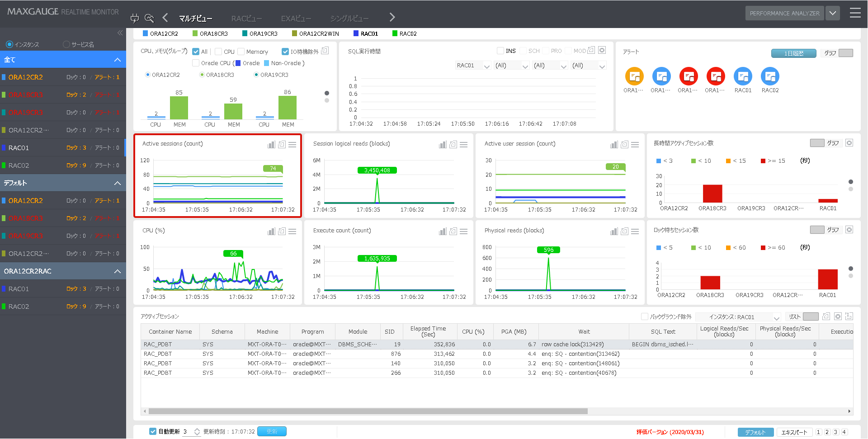Click the ORA19CR3 legend swatch

pyautogui.click(x=245, y=33)
